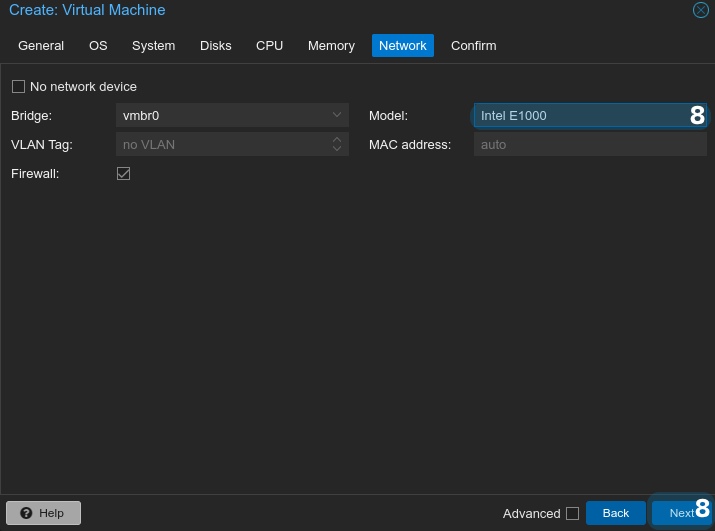Toggle the No network device checkbox
Image resolution: width=715 pixels, height=531 pixels.
tap(18, 87)
